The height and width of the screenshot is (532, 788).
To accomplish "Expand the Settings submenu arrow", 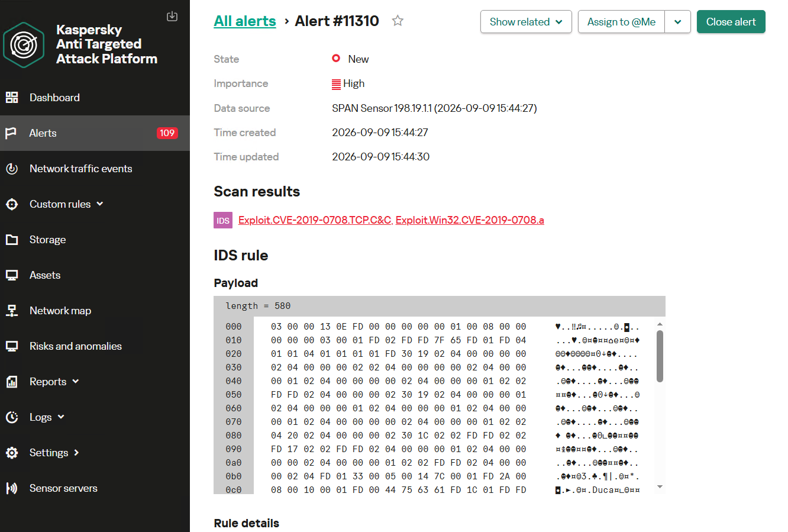I will click(x=76, y=452).
